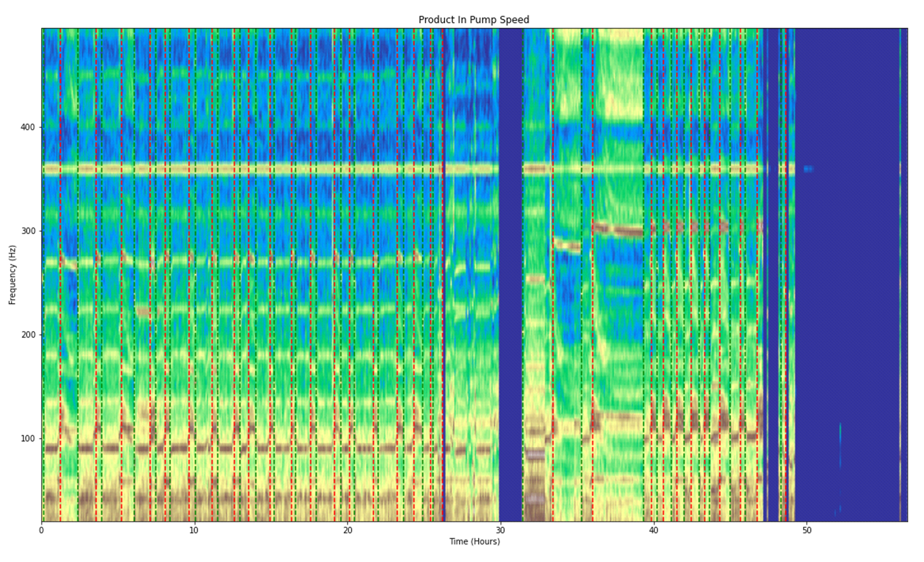Click the 30 hour tick label
924x562 pixels.
500,530
